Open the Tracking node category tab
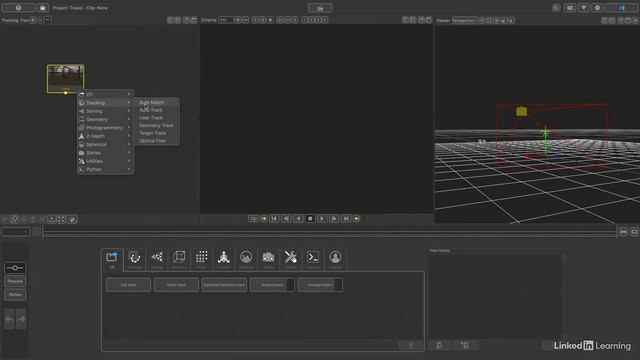This screenshot has height=360, width=640. point(135,260)
